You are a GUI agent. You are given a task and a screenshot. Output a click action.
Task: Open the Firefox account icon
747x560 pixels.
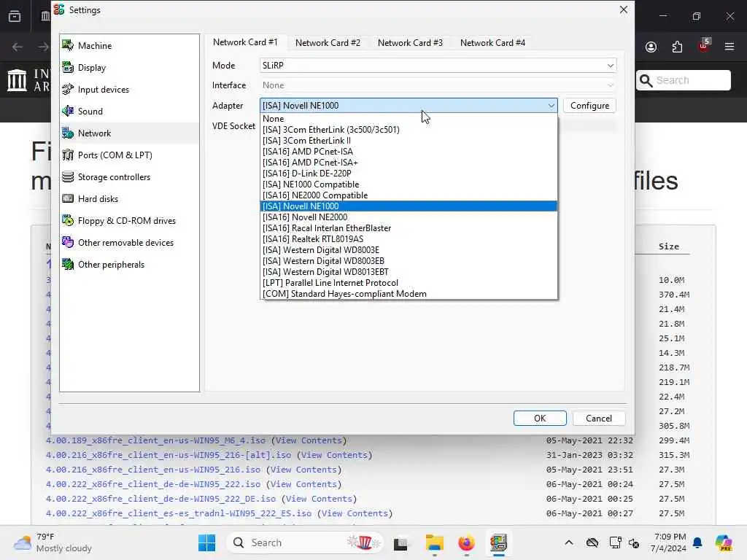(x=651, y=47)
